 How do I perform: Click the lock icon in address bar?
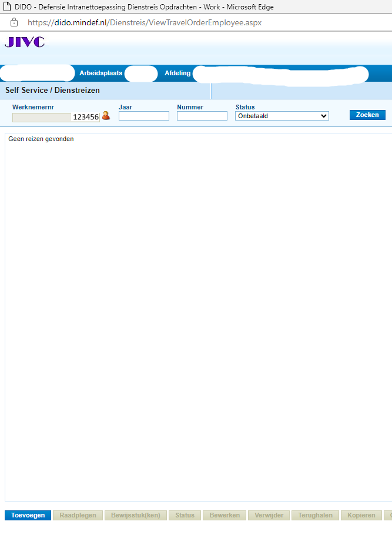coord(14,22)
